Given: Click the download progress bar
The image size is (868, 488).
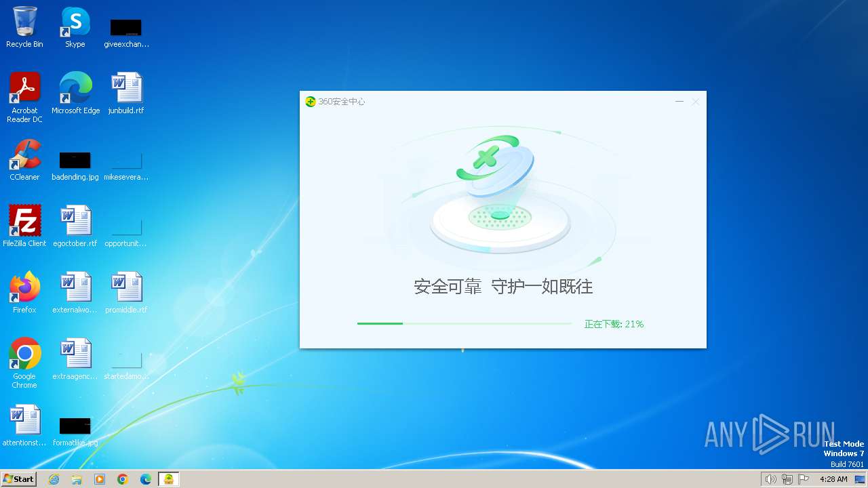Looking at the screenshot, I should 465,324.
